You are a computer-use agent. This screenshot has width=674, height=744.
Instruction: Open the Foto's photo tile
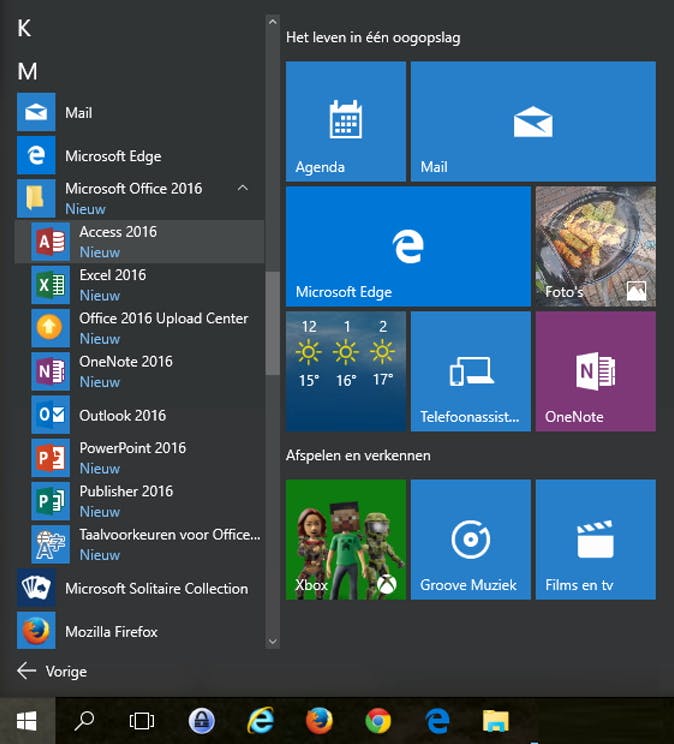[x=595, y=245]
